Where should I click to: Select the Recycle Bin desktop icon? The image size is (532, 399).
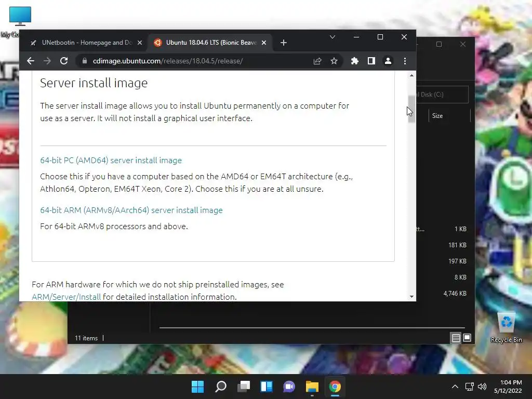506,328
